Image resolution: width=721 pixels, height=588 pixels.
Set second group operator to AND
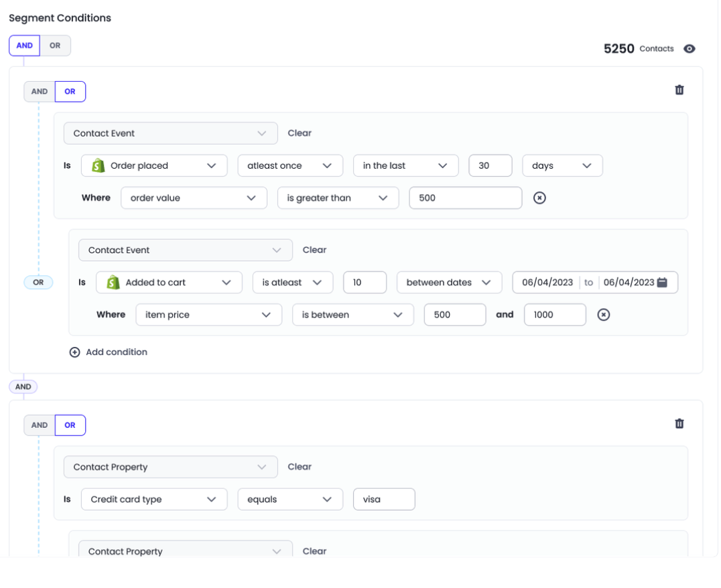tap(40, 425)
